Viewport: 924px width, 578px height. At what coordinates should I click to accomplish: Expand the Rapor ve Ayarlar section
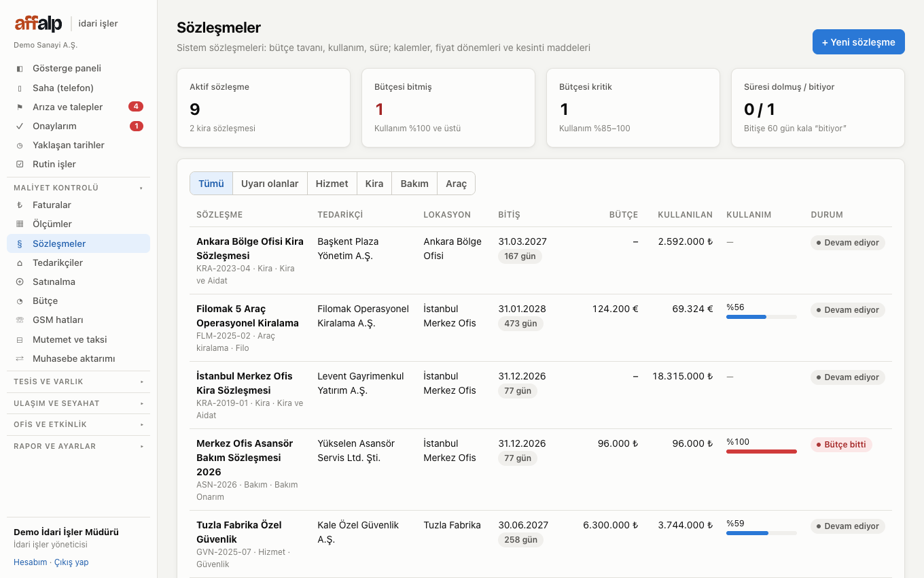click(x=79, y=446)
